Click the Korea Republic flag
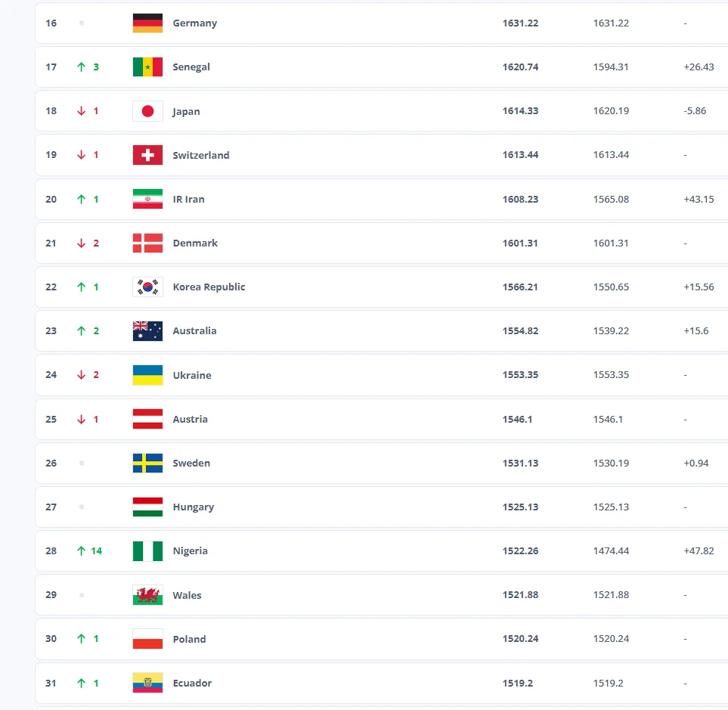This screenshot has height=710, width=728. (x=147, y=287)
